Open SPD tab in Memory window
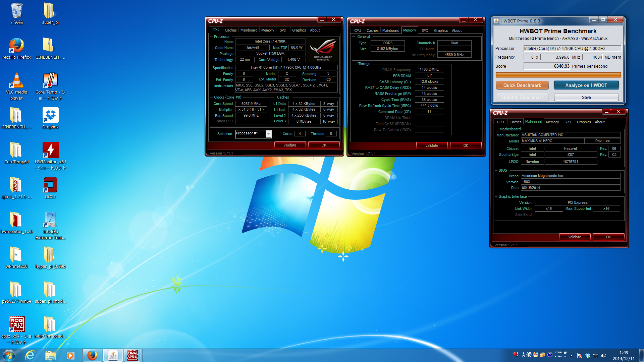644x362 pixels. pyautogui.click(x=425, y=31)
